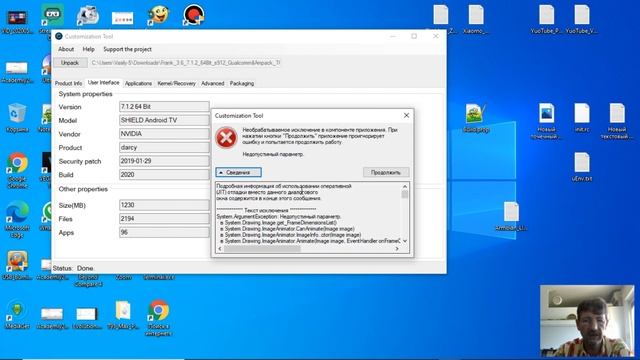Image resolution: width=640 pixels, height=360 pixels.
Task: Open the green chat-bubble glasses shortcut
Action: click(52, 16)
